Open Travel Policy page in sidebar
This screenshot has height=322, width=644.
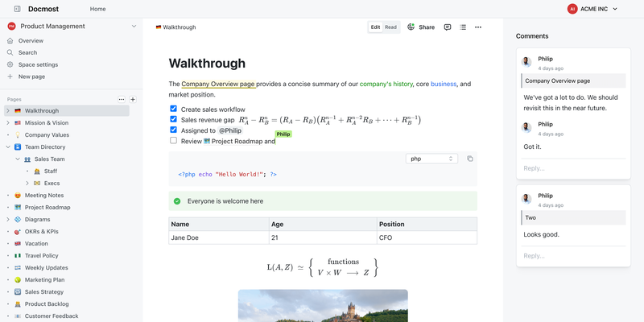point(42,255)
